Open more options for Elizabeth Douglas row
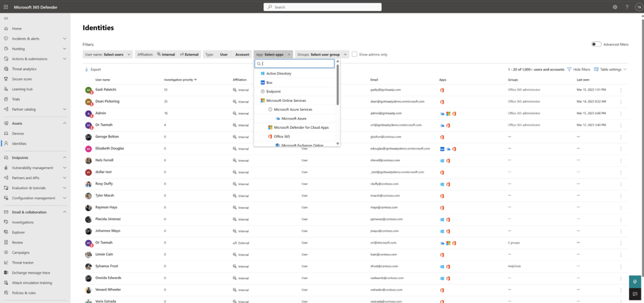The width and height of the screenshot is (644, 303). point(621,149)
